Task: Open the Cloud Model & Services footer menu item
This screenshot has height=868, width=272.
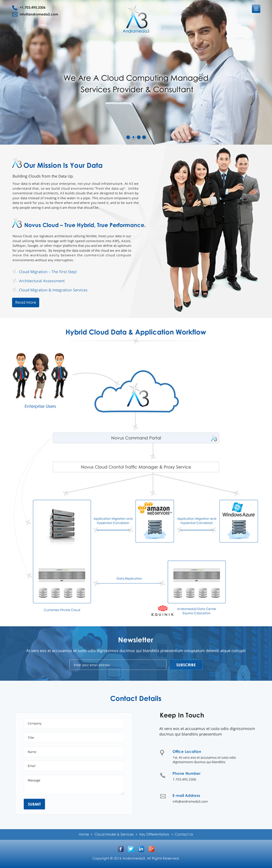Action: pos(114,834)
